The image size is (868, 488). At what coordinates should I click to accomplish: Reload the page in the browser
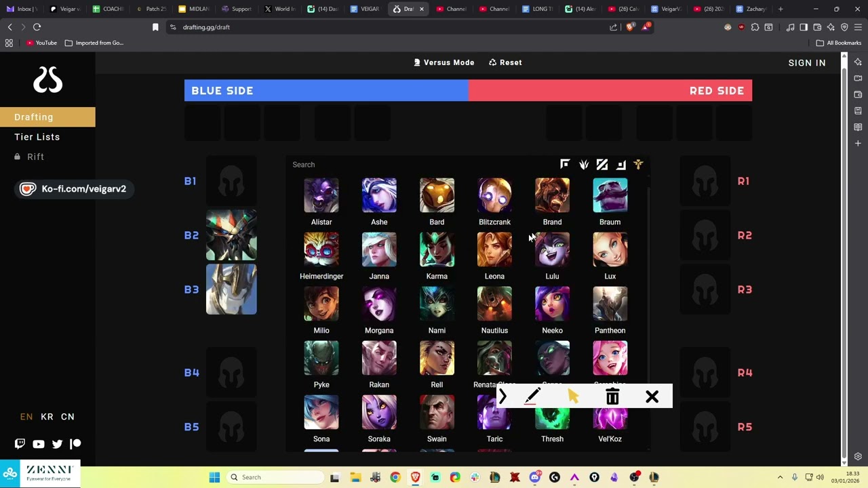tap(37, 27)
